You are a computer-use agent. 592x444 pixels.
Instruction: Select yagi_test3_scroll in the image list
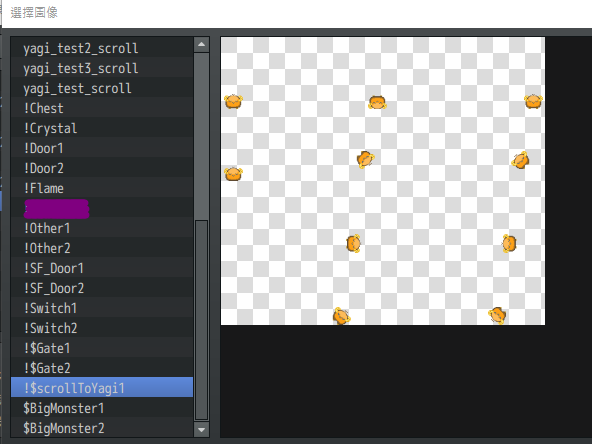pyautogui.click(x=102, y=68)
